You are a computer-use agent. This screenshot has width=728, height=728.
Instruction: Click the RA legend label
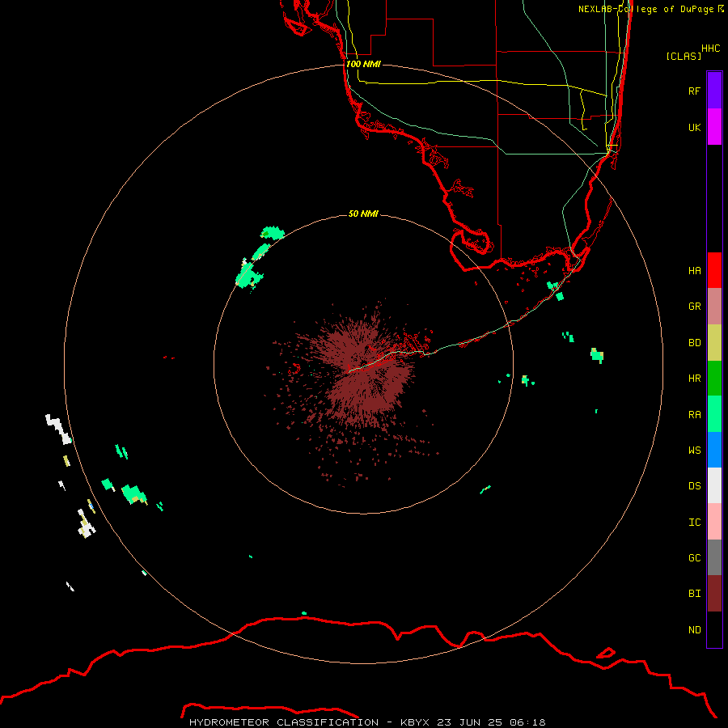tap(694, 415)
